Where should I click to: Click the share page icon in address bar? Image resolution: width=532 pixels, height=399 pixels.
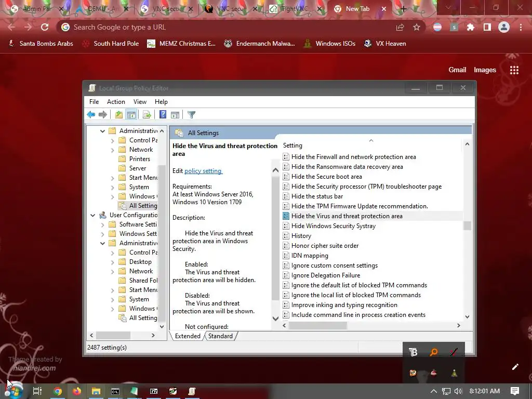pyautogui.click(x=400, y=27)
